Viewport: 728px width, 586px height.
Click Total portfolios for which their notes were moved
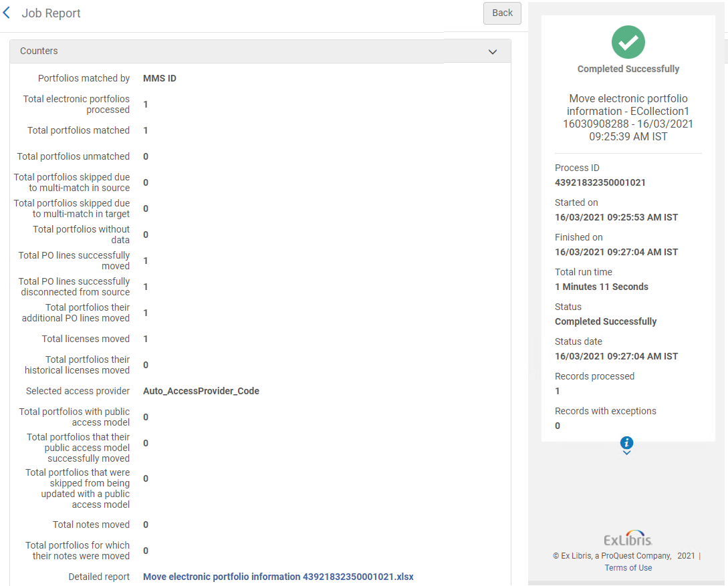[78, 551]
